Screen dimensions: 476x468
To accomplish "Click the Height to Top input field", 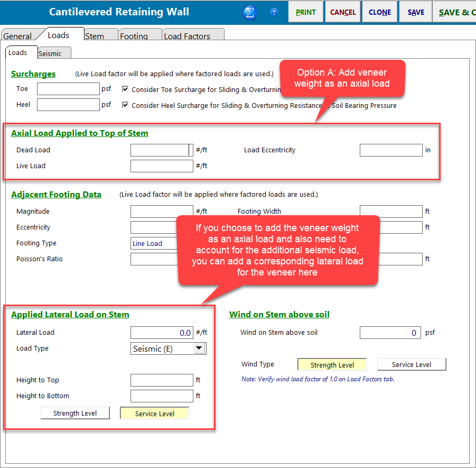I will (x=162, y=380).
